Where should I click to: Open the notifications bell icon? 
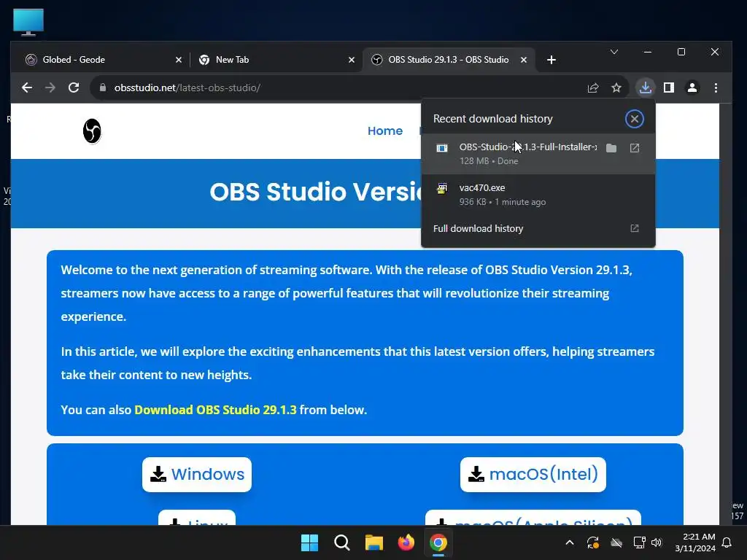(727, 542)
